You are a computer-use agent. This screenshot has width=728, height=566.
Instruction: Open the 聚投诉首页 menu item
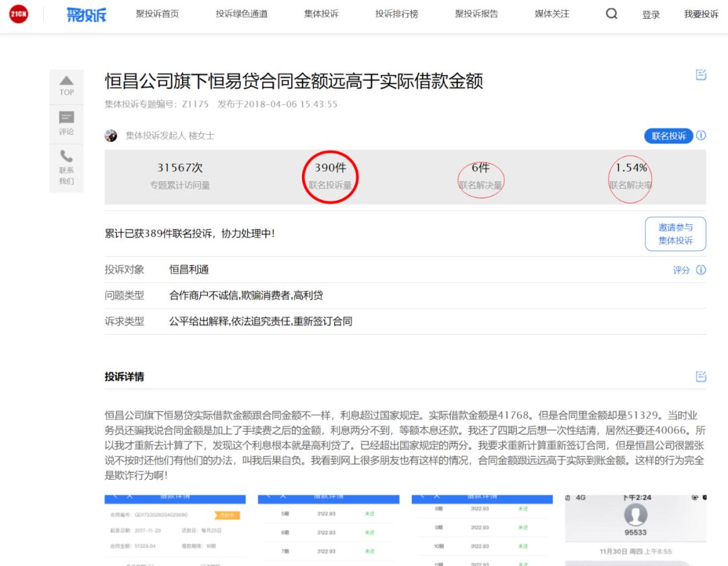click(x=158, y=13)
